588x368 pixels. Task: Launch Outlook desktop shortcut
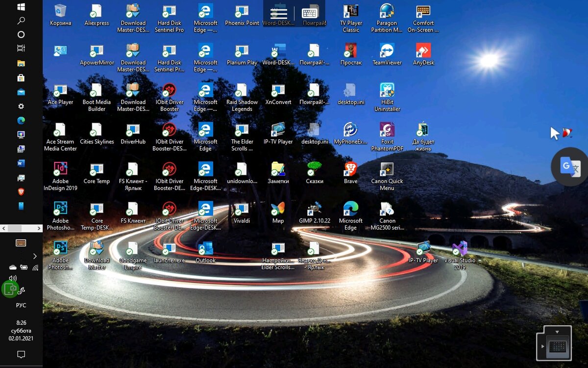click(x=205, y=253)
